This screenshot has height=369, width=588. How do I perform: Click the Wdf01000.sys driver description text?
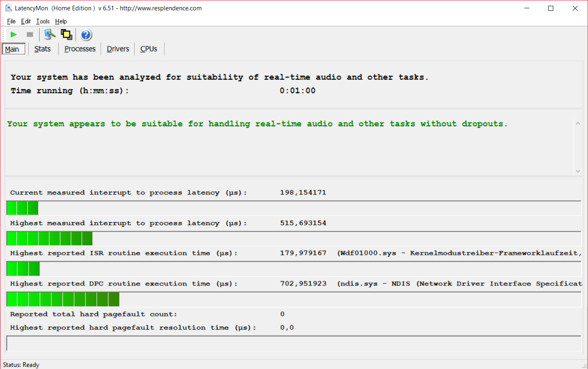pos(459,253)
